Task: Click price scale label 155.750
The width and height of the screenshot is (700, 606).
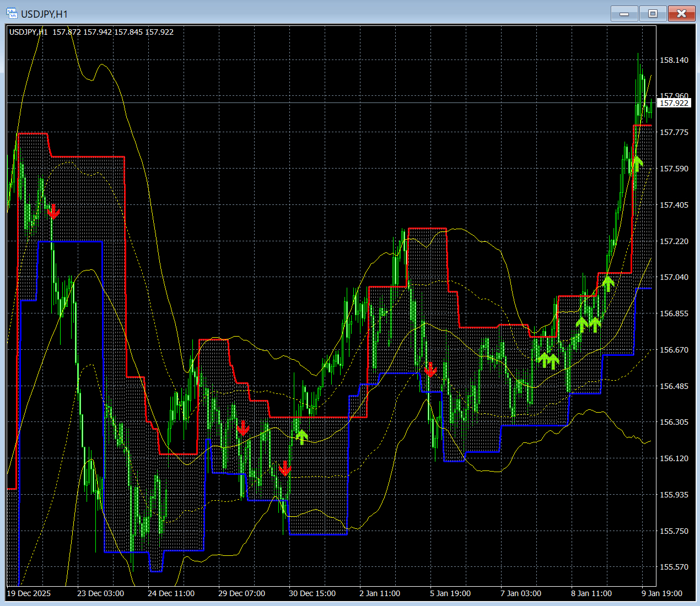Action: tap(674, 531)
